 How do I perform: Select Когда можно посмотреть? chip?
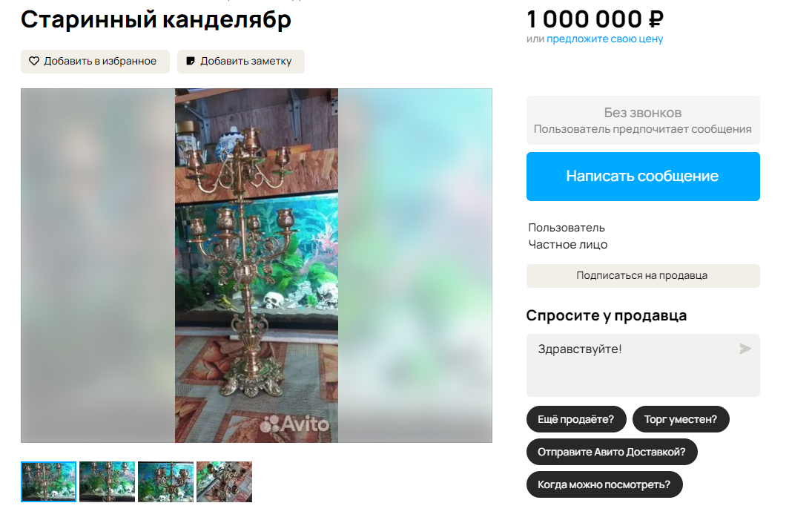point(604,484)
